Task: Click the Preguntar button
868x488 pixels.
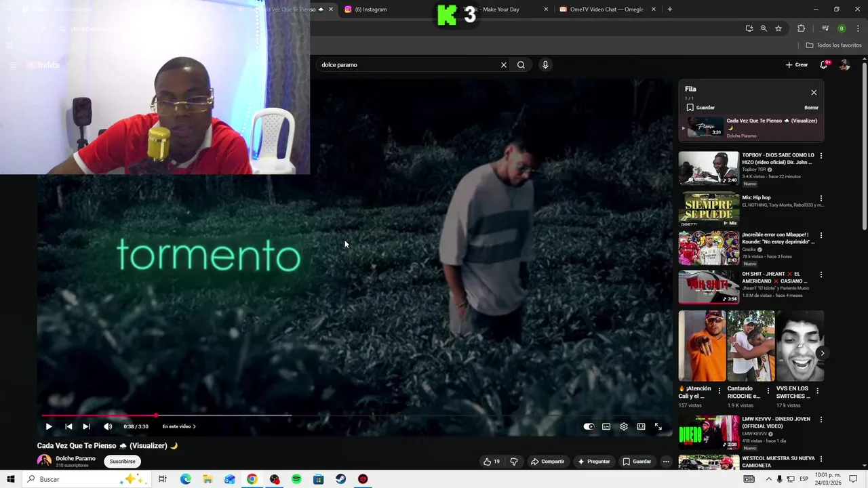Action: click(594, 462)
